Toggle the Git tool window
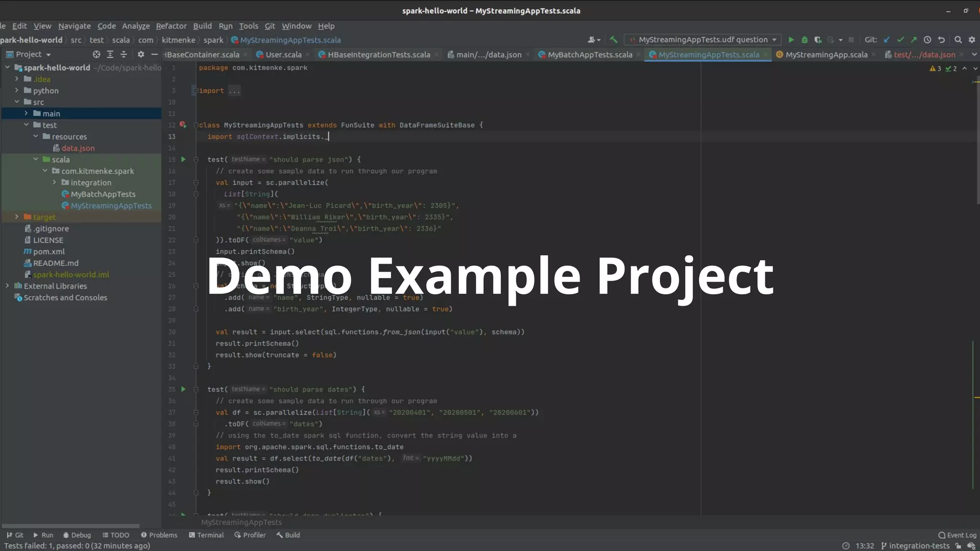The image size is (980, 551). point(15,535)
